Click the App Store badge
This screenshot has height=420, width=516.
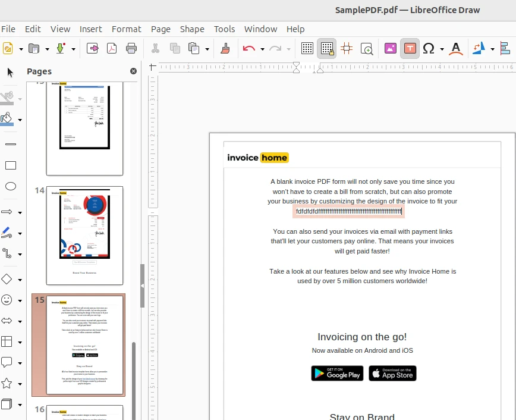click(392, 373)
